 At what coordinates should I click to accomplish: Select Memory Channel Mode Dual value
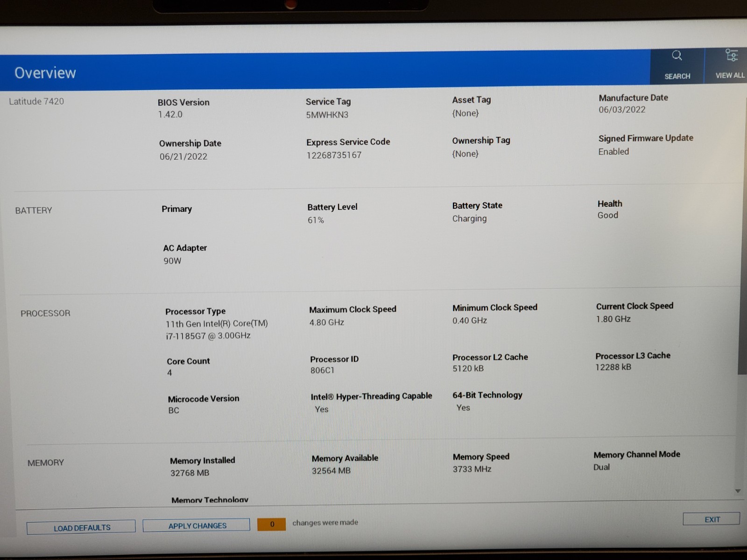(602, 467)
